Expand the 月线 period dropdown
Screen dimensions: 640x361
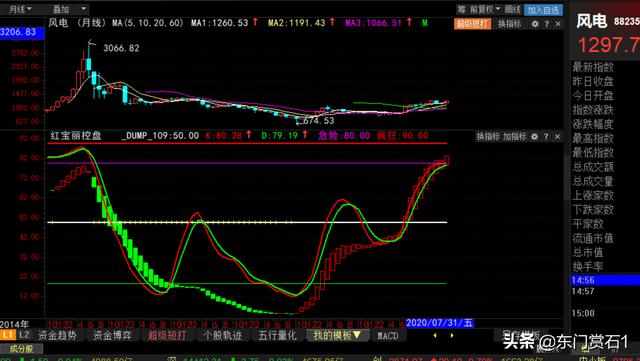pos(20,9)
